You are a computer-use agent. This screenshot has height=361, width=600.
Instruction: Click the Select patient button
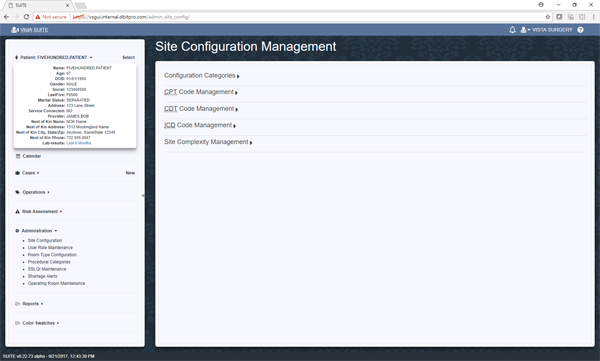coord(129,57)
